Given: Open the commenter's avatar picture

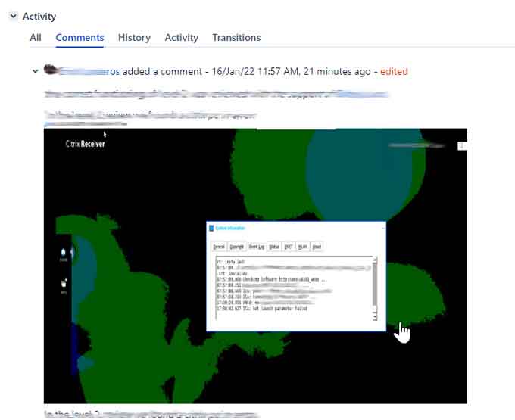Looking at the screenshot, I should coord(51,70).
